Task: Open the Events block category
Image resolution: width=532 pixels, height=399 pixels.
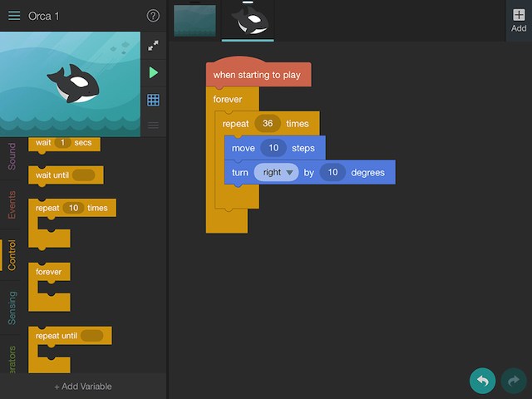Action: pos(12,204)
